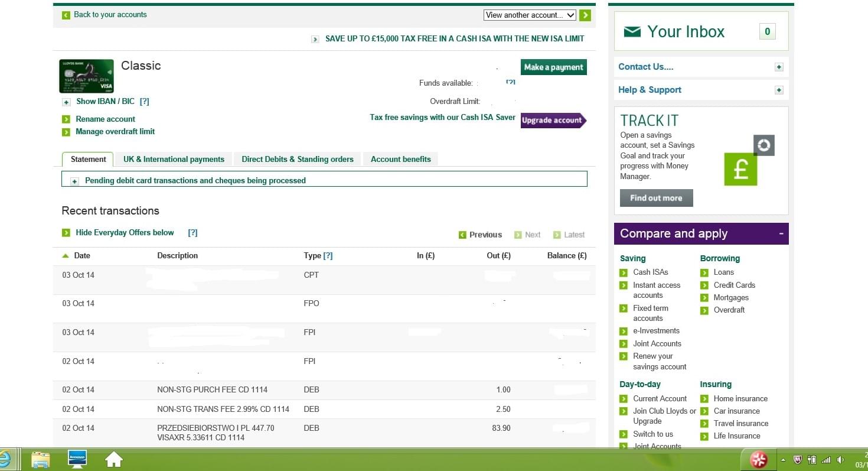Click the green pound sign Track It graphic
This screenshot has height=471, width=868.
[x=740, y=169]
